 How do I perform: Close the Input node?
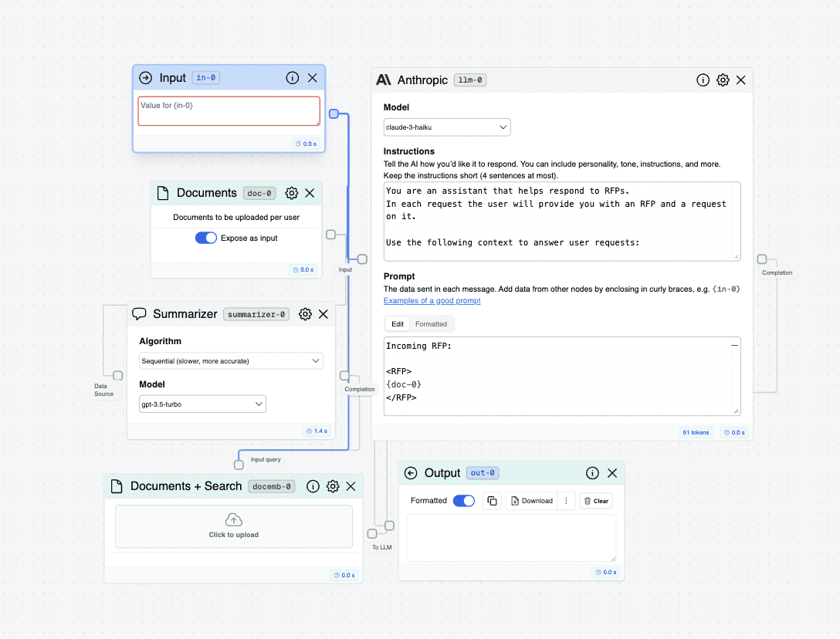[313, 78]
